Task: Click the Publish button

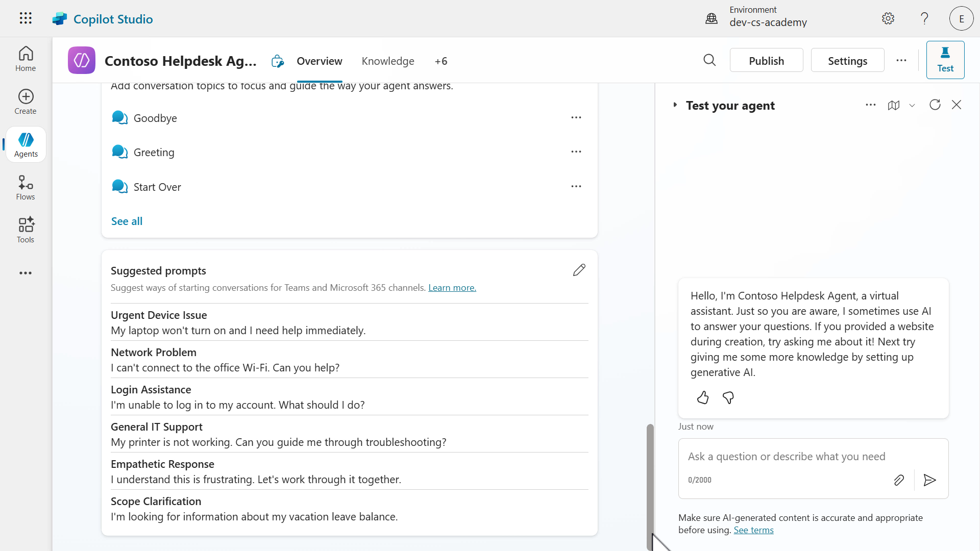Action: pyautogui.click(x=766, y=61)
